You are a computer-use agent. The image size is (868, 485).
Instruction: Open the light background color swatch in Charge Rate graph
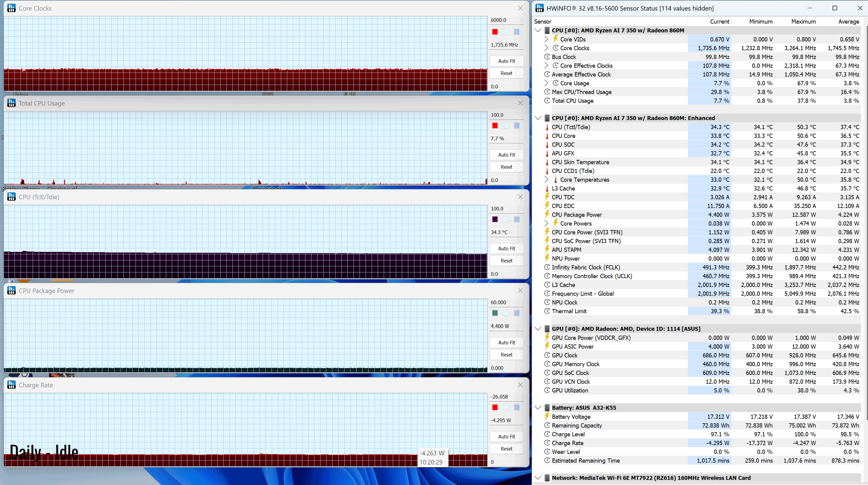tap(506, 407)
